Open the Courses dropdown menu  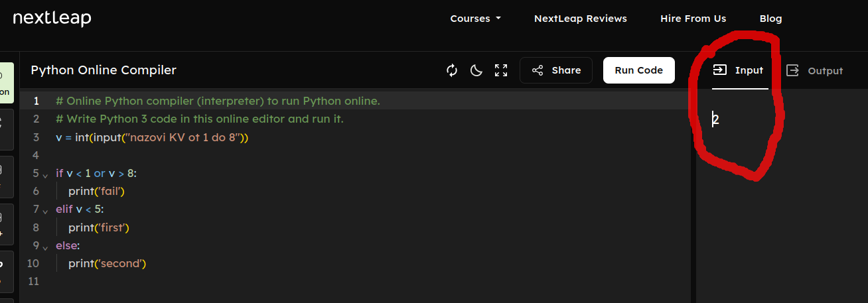tap(475, 19)
